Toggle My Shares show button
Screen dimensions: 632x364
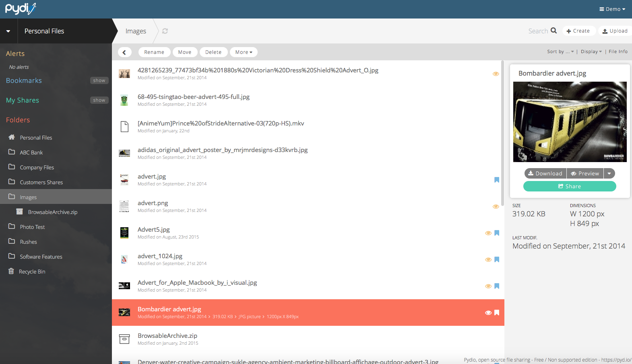coord(99,100)
